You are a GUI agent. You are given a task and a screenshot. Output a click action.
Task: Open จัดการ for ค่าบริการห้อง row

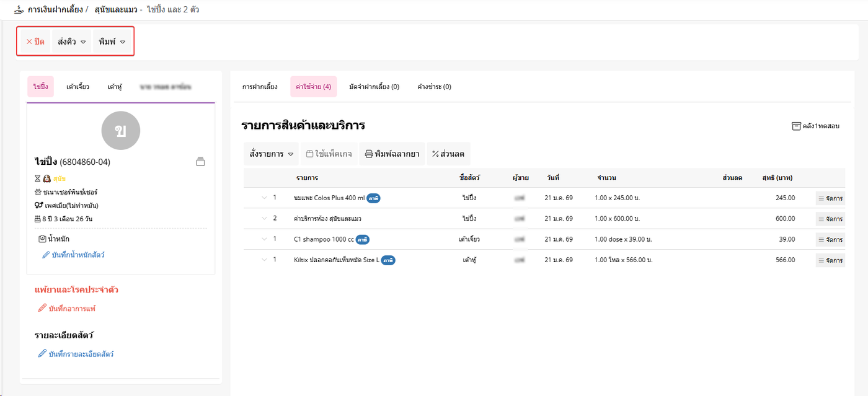click(830, 219)
